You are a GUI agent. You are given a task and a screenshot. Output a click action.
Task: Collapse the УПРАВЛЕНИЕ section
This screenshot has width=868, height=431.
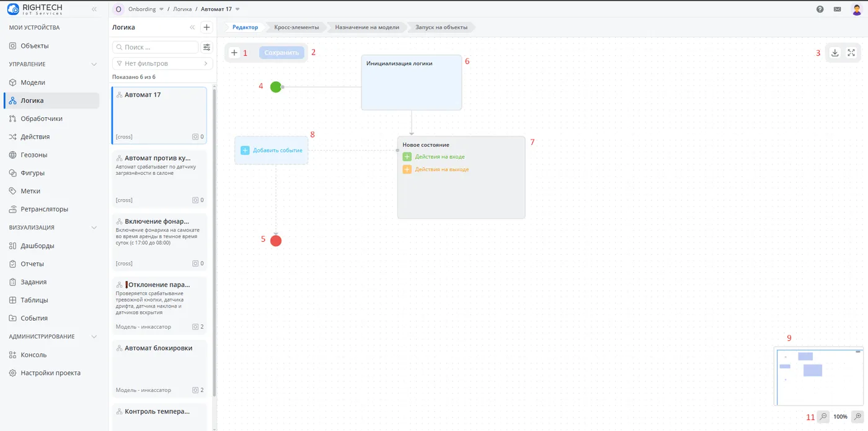(x=94, y=64)
